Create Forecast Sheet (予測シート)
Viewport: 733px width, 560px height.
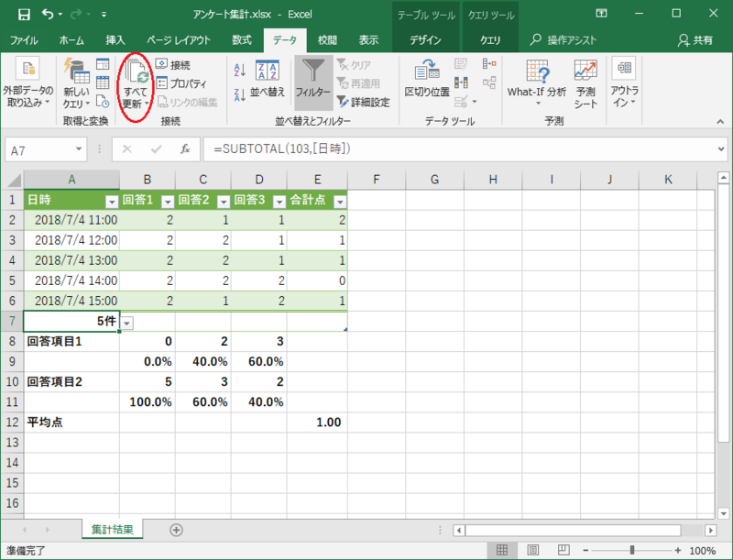click(585, 84)
